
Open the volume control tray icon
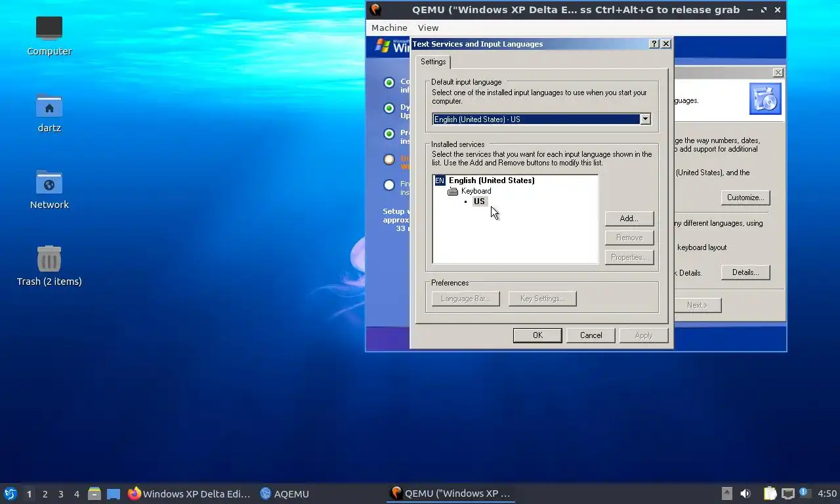[745, 493]
